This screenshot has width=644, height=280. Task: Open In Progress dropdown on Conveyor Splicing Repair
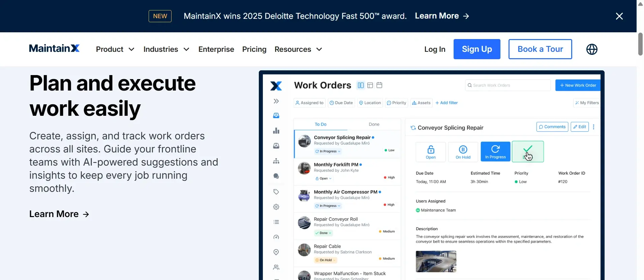point(328,151)
